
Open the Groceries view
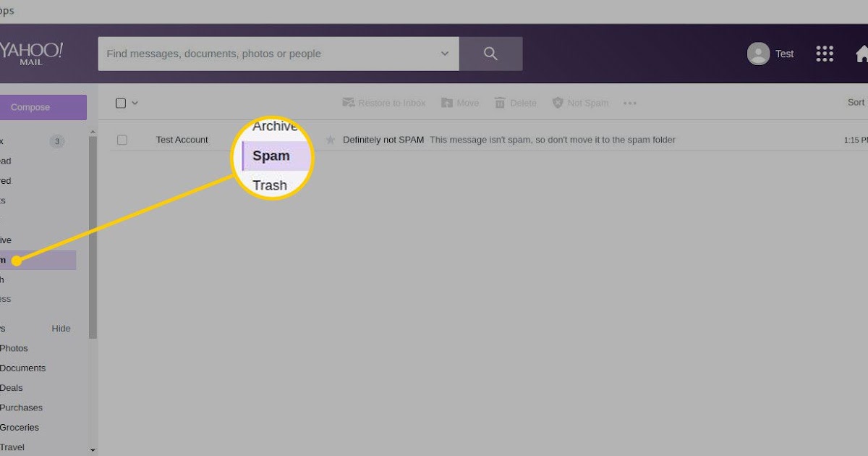[20, 427]
